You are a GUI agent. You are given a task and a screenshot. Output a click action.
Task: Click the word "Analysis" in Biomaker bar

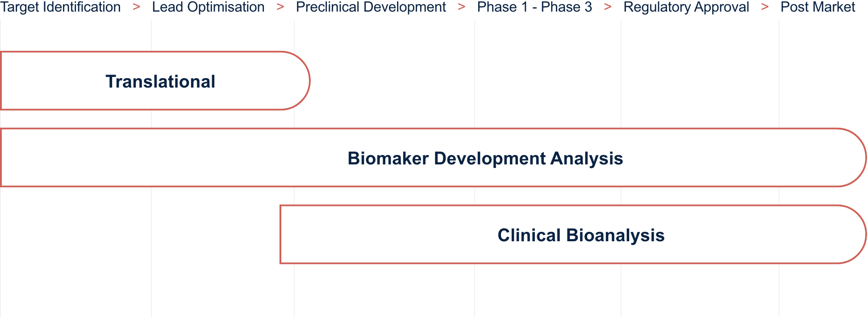586,159
